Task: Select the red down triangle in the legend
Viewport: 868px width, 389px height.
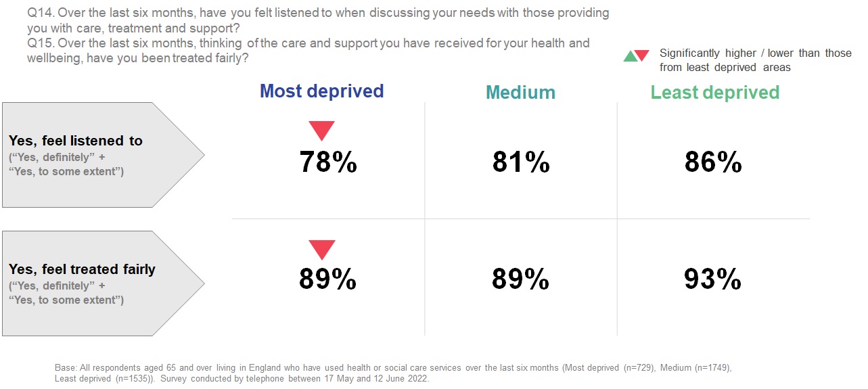Action: pos(642,55)
